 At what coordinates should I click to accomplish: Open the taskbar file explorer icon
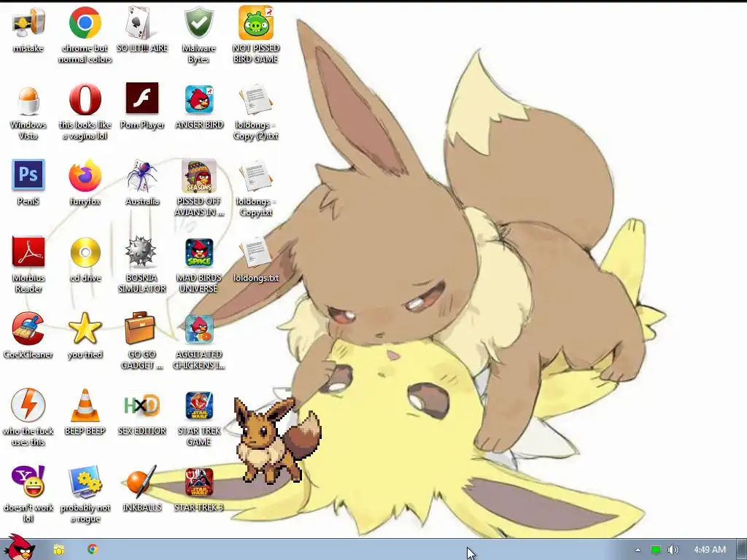[59, 550]
